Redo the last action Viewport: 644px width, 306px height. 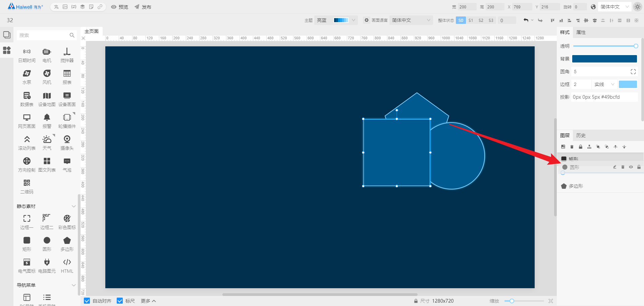[x=540, y=20]
